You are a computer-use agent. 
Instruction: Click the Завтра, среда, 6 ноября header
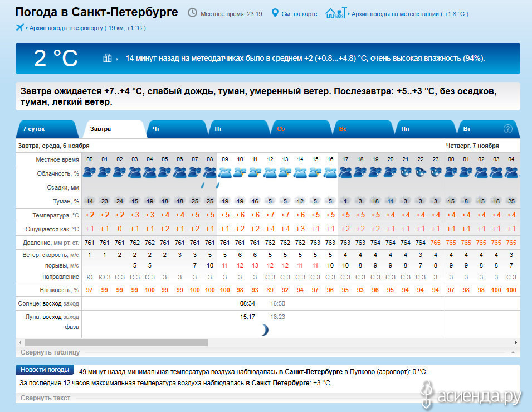pyautogui.click(x=53, y=146)
